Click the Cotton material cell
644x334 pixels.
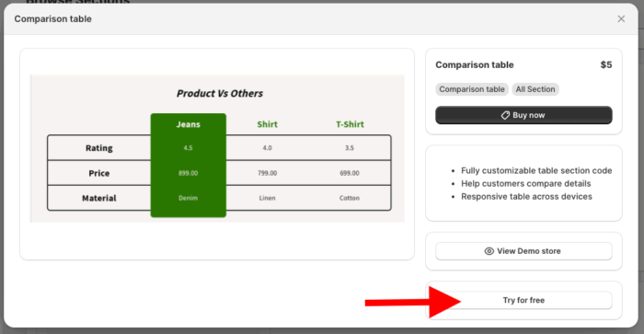350,198
